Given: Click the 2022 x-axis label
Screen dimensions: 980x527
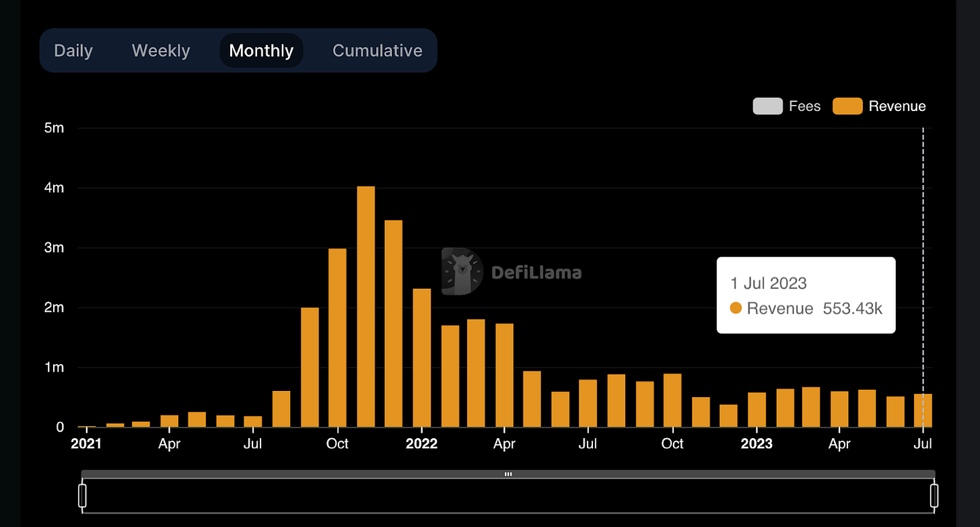Looking at the screenshot, I should (421, 444).
